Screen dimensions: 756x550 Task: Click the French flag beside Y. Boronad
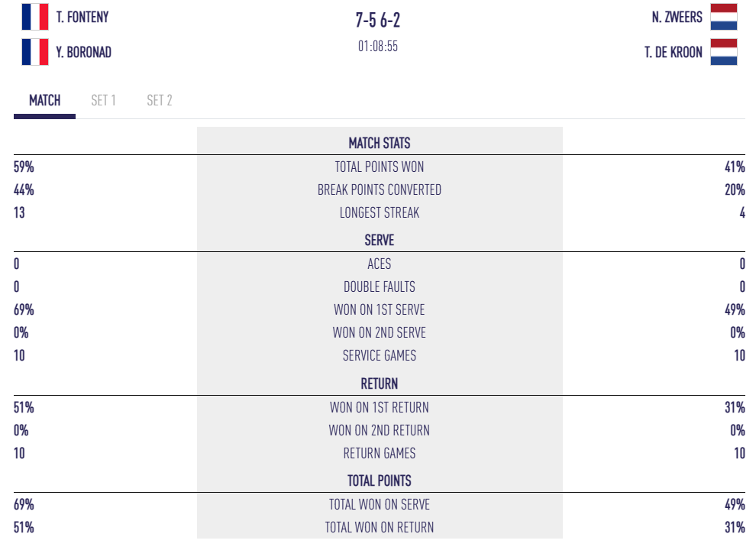(x=35, y=52)
